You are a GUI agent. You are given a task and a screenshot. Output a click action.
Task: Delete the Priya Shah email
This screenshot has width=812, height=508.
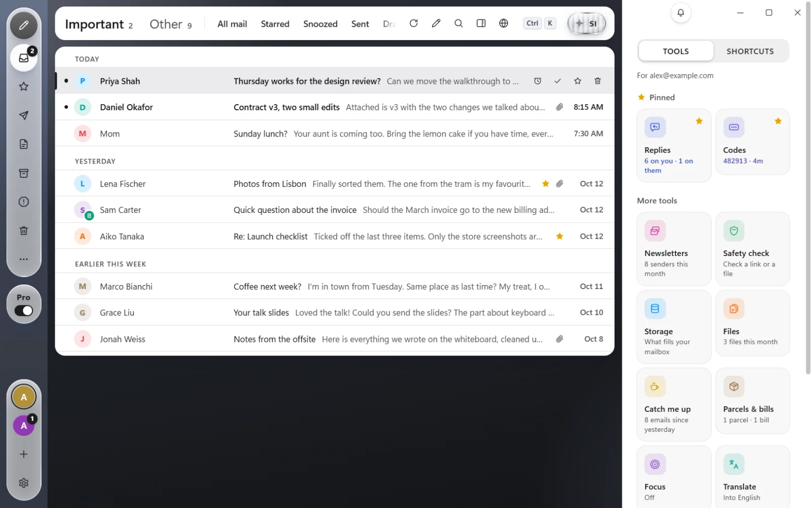pyautogui.click(x=597, y=81)
